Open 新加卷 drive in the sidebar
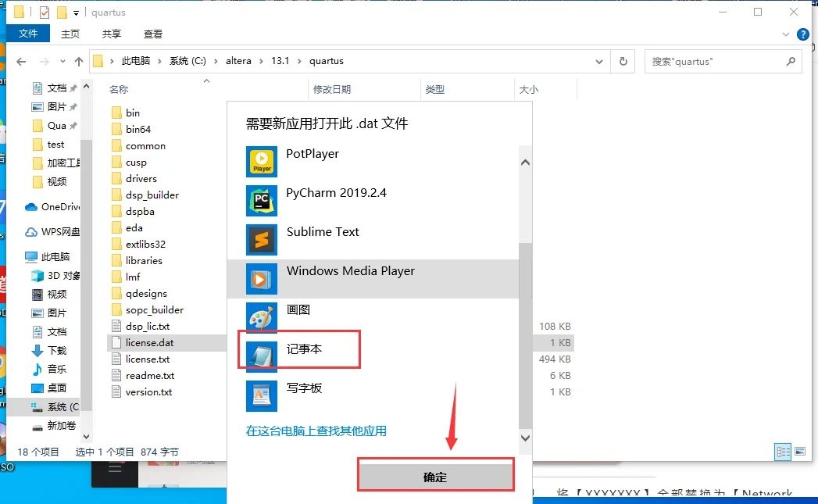Screen dimensions: 818x504 54,425
